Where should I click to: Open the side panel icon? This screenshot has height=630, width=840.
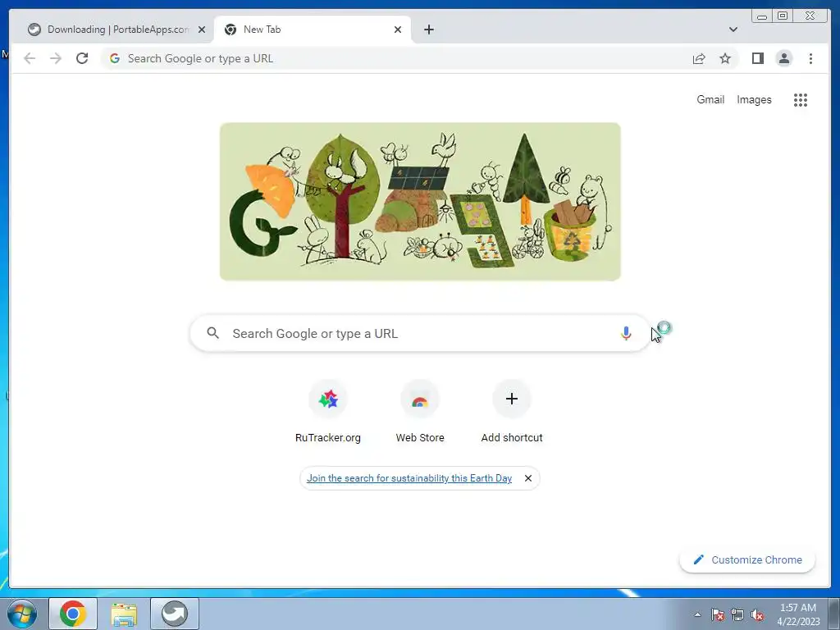[757, 58]
